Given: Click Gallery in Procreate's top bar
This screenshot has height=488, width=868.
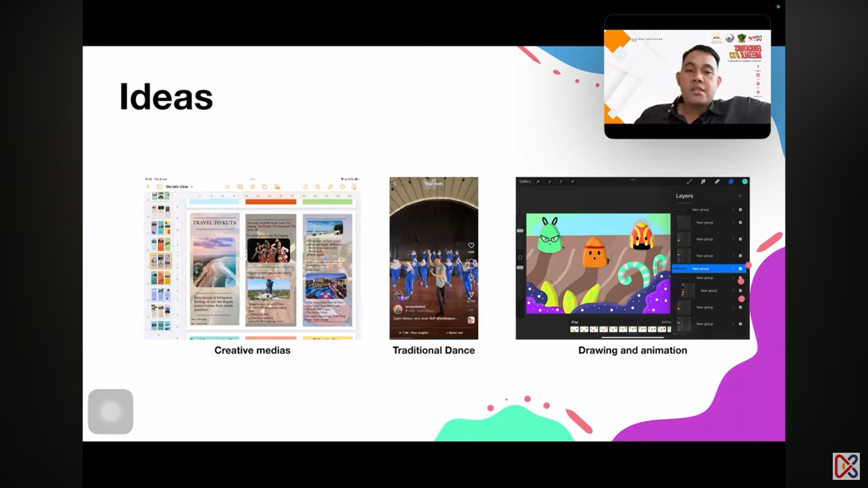Looking at the screenshot, I should pyautogui.click(x=525, y=182).
